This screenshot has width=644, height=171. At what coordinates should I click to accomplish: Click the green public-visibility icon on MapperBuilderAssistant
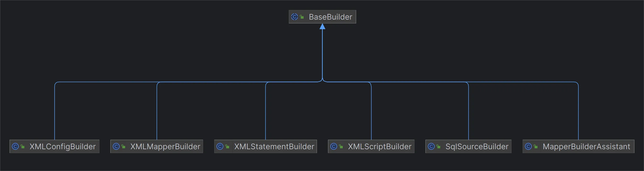pyautogui.click(x=536, y=147)
